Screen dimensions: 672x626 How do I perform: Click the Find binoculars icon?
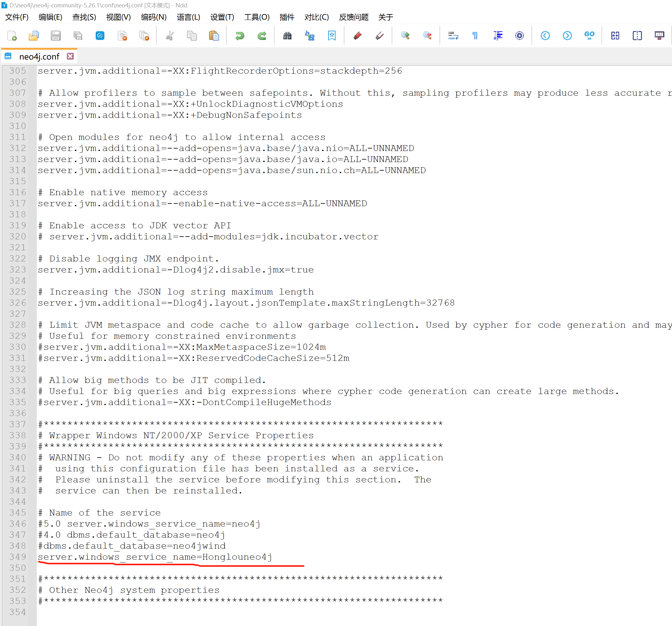pyautogui.click(x=287, y=36)
